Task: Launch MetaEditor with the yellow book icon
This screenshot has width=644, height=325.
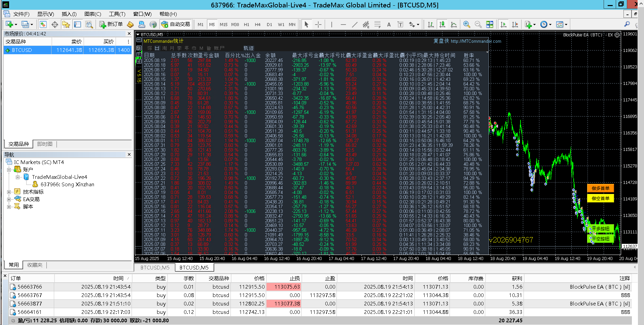Action: (x=130, y=24)
